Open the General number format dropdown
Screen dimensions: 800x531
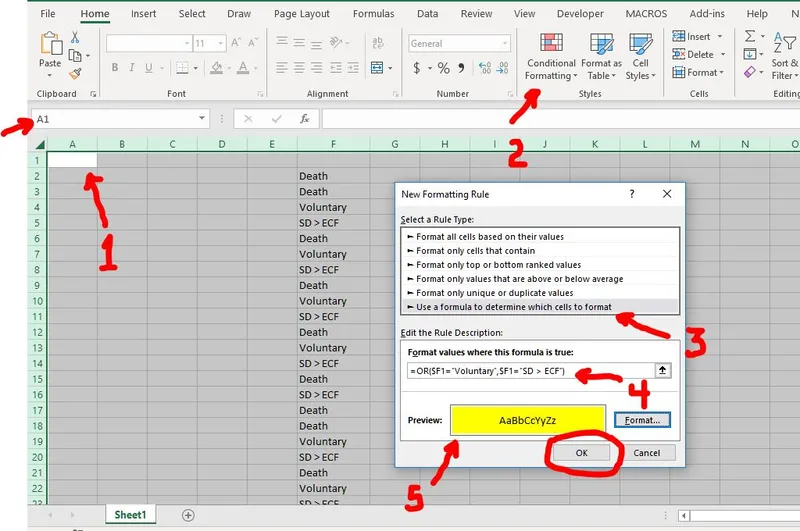(x=505, y=43)
